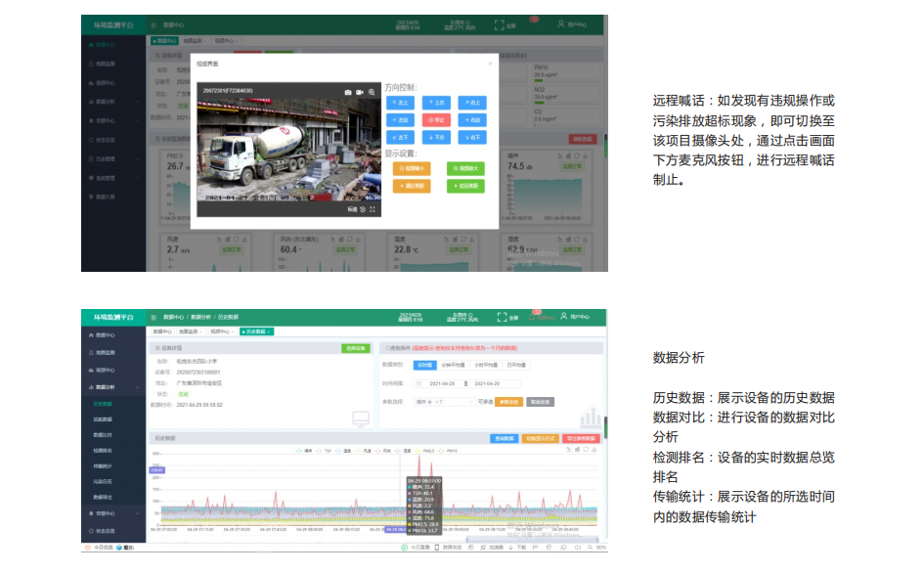Toggle the TSP series in the chart legend
The height and width of the screenshot is (574, 924).
coord(324,451)
